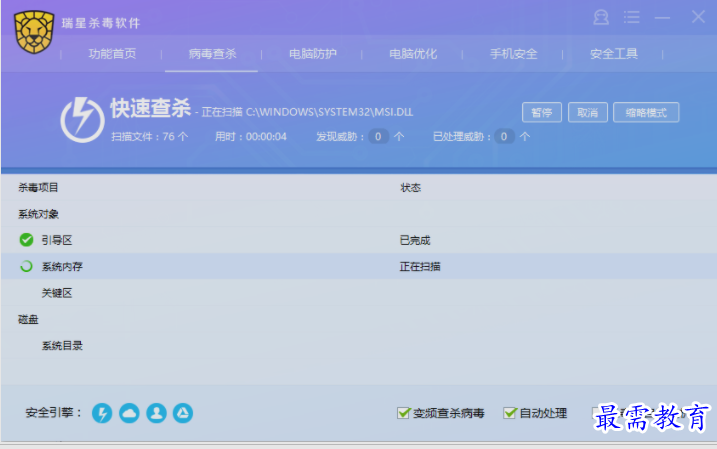Switch to 缩略模式 view
Screen dimensions: 717x449
tap(646, 112)
